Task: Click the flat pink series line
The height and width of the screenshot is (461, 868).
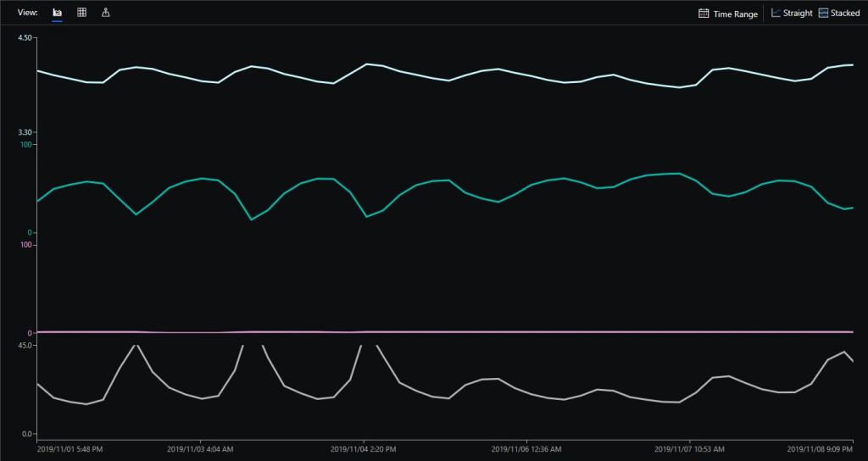Action: tap(424, 331)
